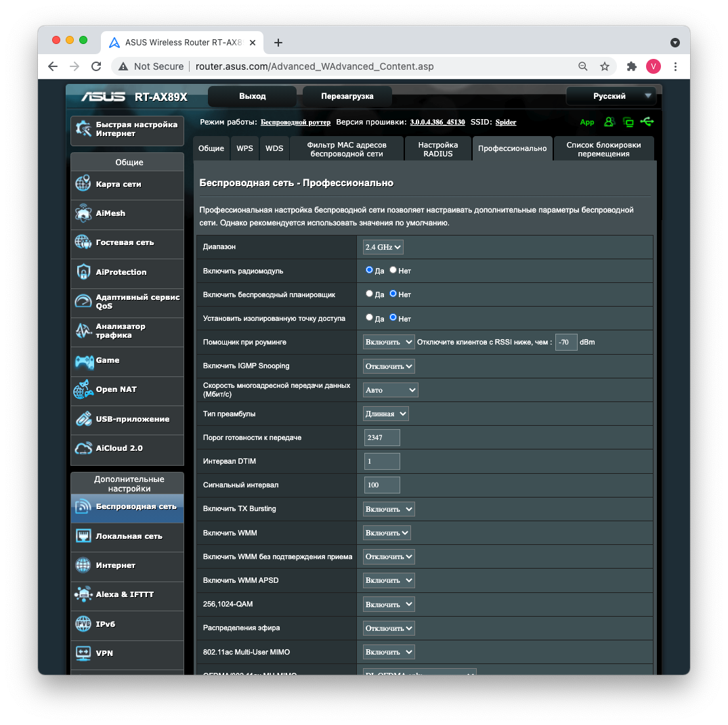The image size is (728, 725).
Task: Reload the page with the refresh icon
Action: pyautogui.click(x=96, y=66)
